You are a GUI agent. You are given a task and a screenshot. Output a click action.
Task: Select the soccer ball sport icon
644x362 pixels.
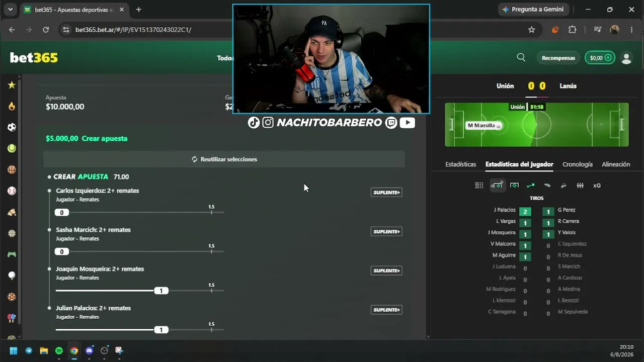(x=12, y=127)
